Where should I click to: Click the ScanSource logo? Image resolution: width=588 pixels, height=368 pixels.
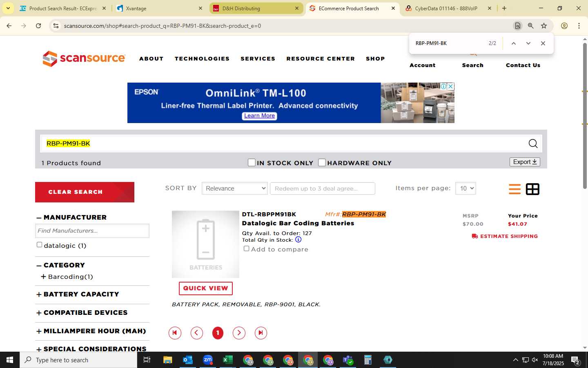coord(84,58)
